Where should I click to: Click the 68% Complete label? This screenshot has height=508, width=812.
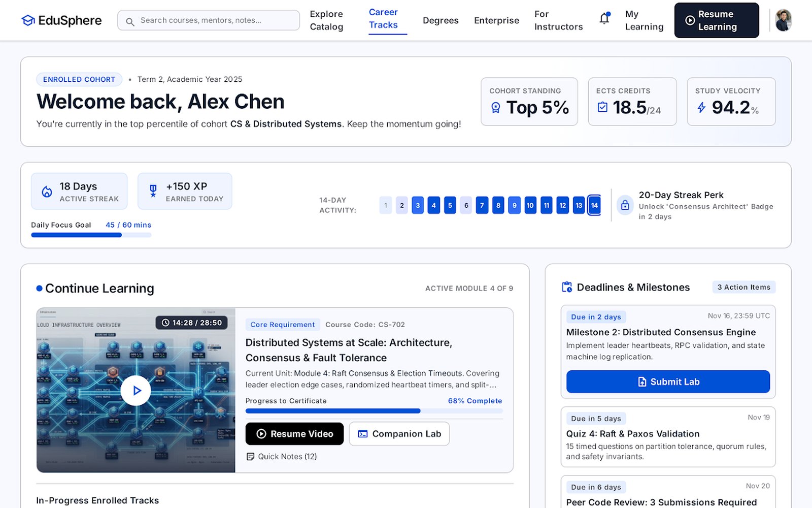(x=475, y=401)
